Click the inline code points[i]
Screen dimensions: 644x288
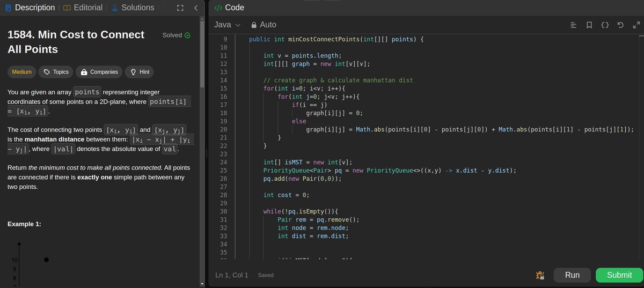point(169,102)
